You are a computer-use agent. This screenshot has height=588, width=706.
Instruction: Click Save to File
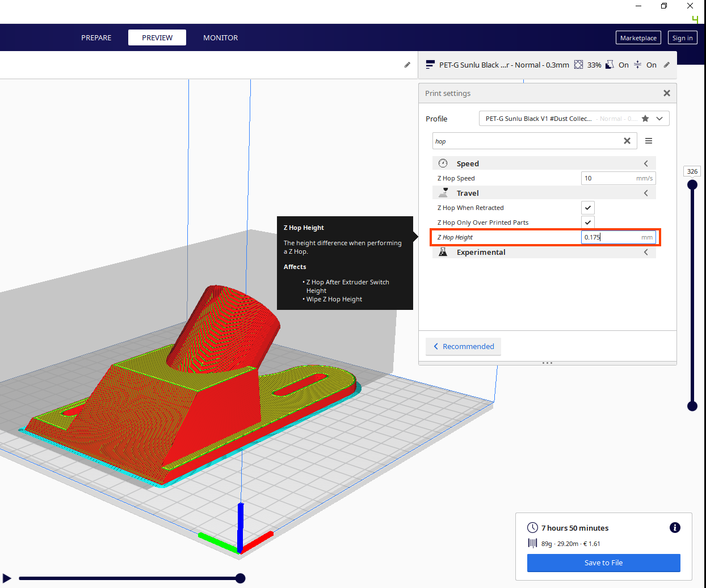pos(604,563)
